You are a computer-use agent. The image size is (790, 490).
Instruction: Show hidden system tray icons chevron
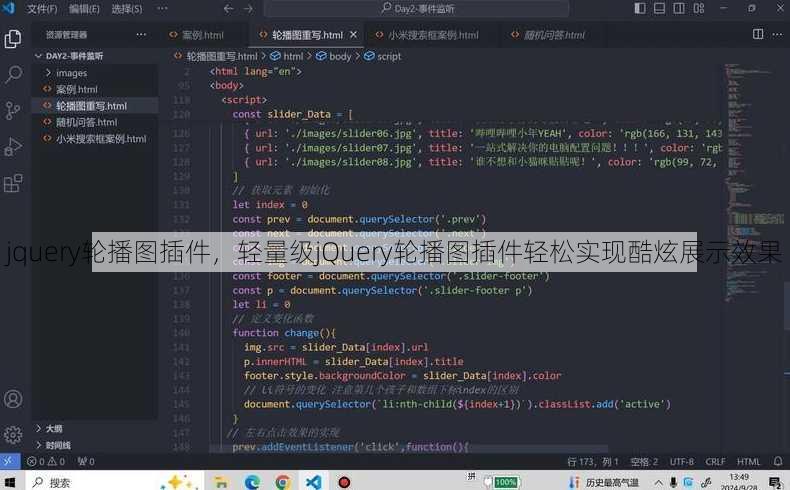point(659,482)
